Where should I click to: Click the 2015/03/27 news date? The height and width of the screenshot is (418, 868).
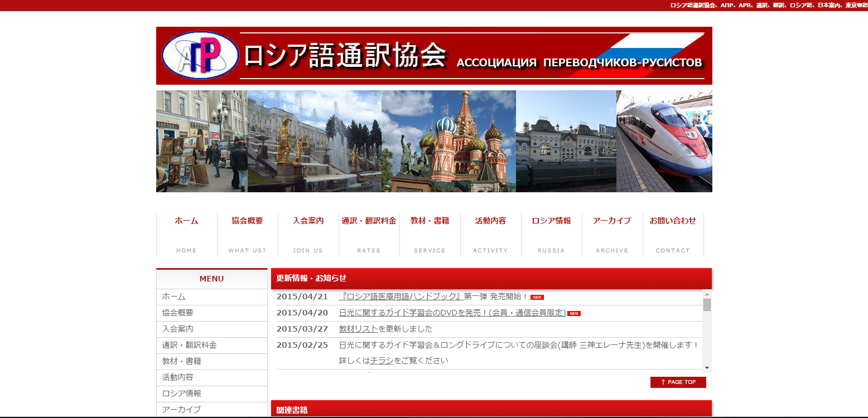point(302,329)
